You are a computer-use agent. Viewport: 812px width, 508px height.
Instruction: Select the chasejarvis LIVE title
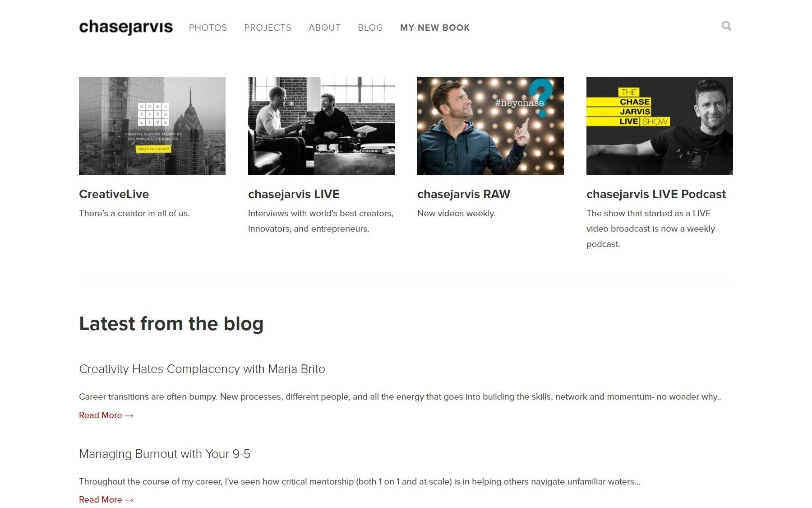[x=294, y=194]
